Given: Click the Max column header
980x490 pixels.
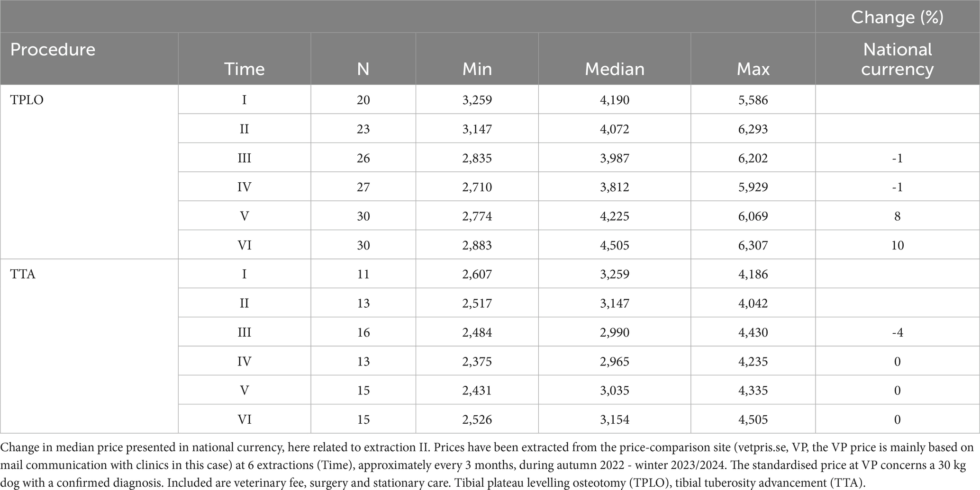Looking at the screenshot, I should 753,69.
